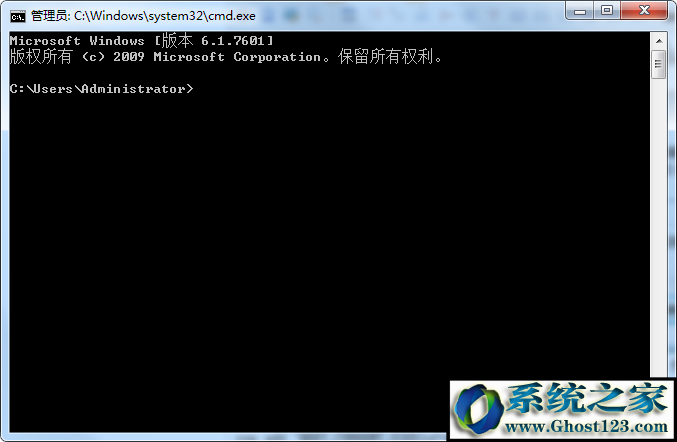Close the Administrator command prompt window
This screenshot has width=677, height=442.
(x=644, y=10)
